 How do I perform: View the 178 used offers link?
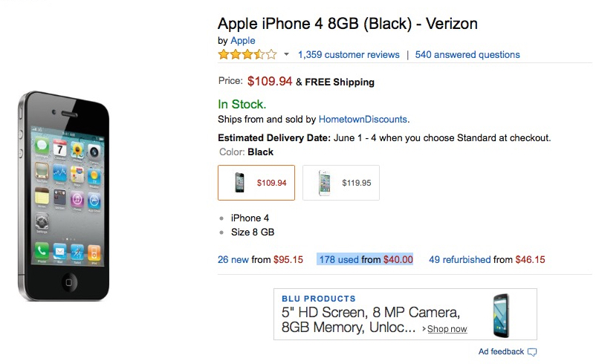tap(339, 260)
